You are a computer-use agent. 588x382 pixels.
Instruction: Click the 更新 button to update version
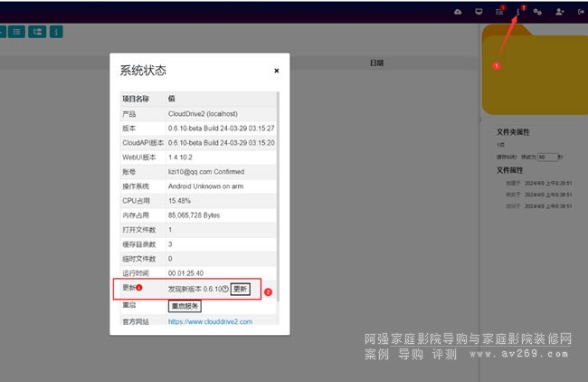click(240, 289)
